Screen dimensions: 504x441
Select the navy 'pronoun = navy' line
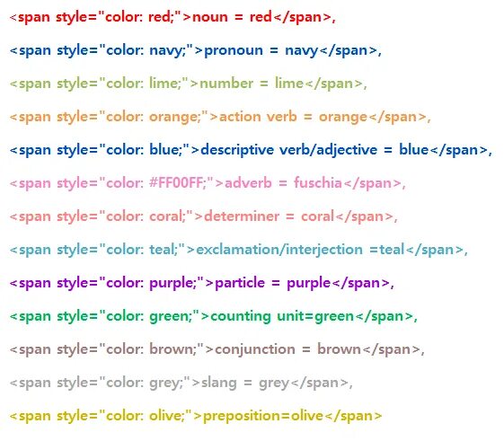click(x=196, y=50)
